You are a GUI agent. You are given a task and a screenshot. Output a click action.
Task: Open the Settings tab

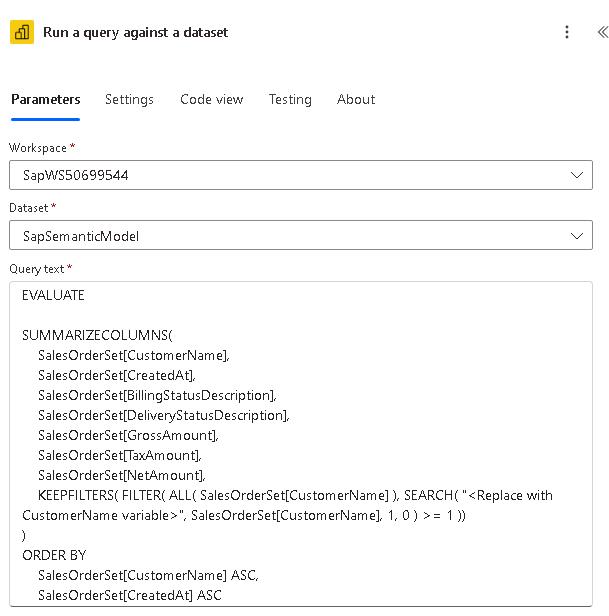129,99
